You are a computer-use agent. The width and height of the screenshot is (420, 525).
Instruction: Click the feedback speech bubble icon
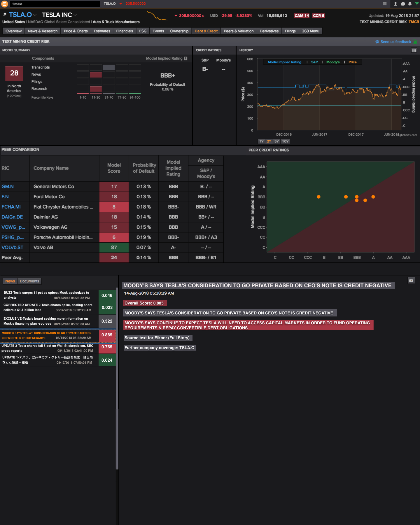[377, 42]
